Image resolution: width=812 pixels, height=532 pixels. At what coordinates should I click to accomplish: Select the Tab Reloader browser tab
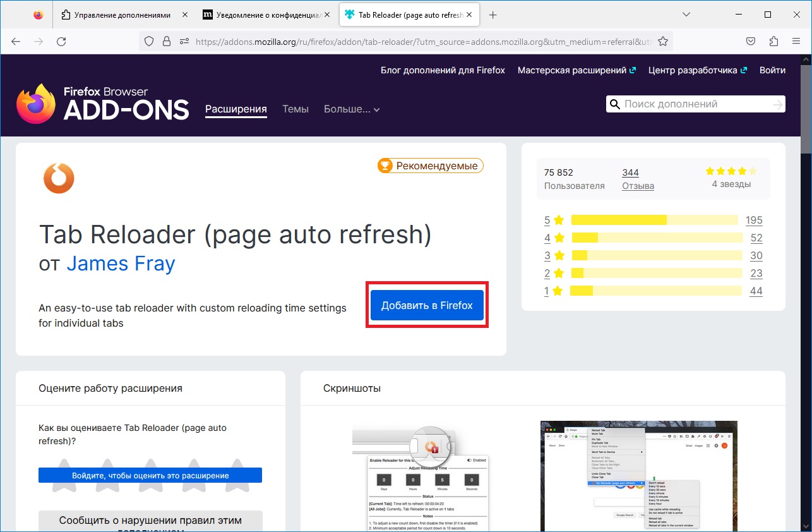coord(410,15)
